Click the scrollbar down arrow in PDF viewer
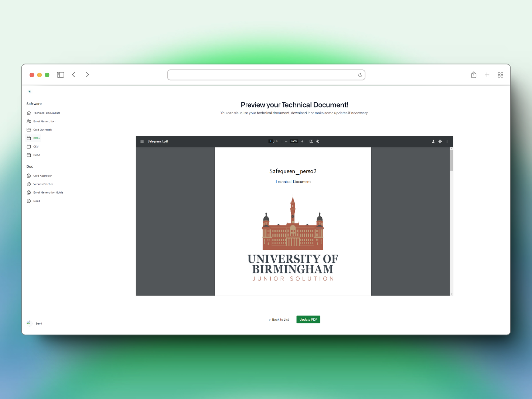 [x=451, y=294]
